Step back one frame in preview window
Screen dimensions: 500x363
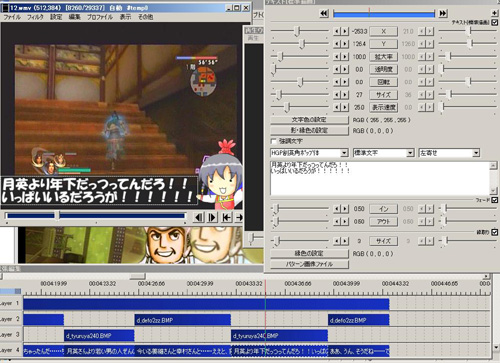199,218
